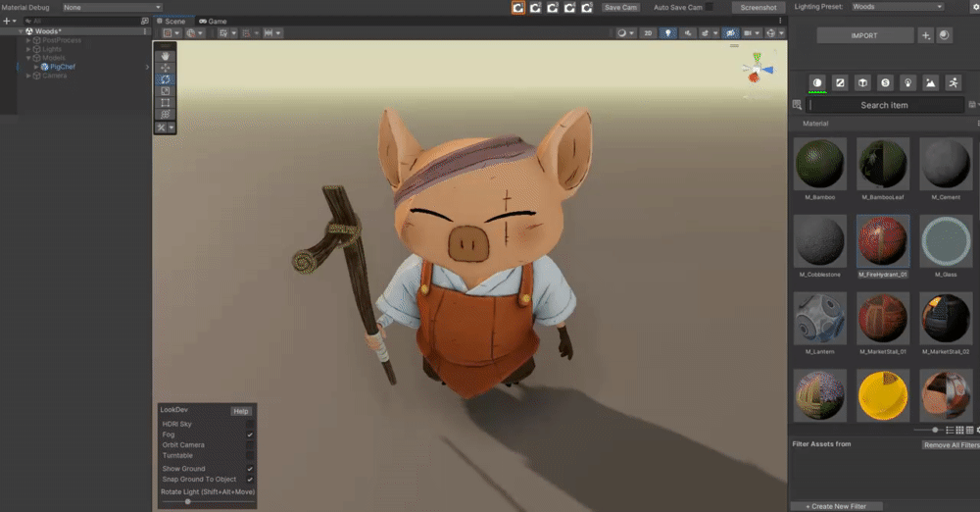Open the custom editor tools icon
Screen dimensions: 980x512
(x=162, y=128)
